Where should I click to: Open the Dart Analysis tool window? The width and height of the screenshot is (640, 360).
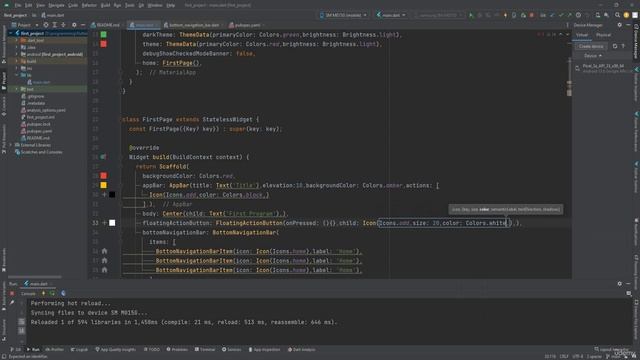point(301,350)
